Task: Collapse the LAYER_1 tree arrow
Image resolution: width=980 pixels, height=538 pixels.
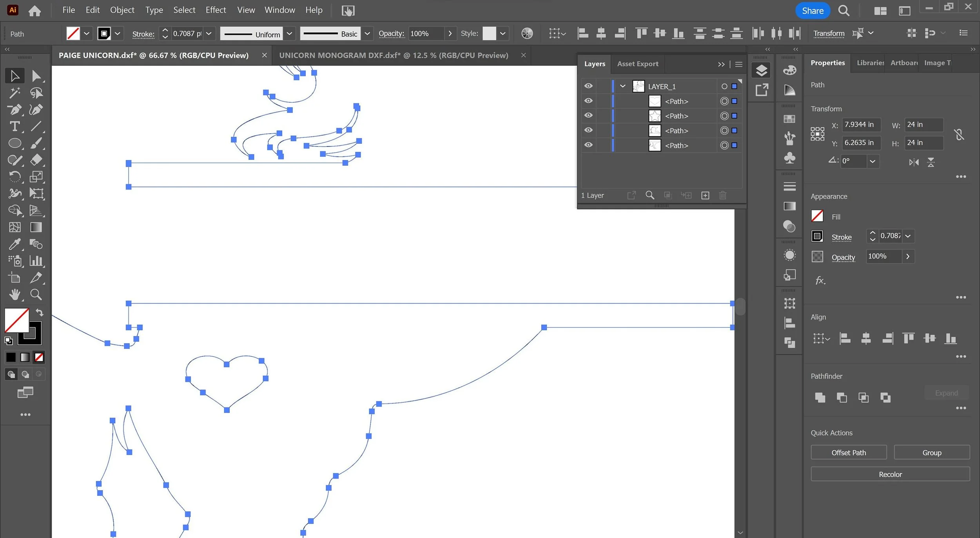Action: [622, 86]
